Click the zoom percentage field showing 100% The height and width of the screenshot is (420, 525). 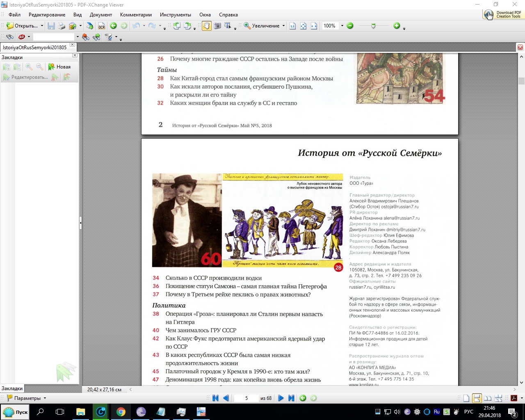(x=330, y=26)
